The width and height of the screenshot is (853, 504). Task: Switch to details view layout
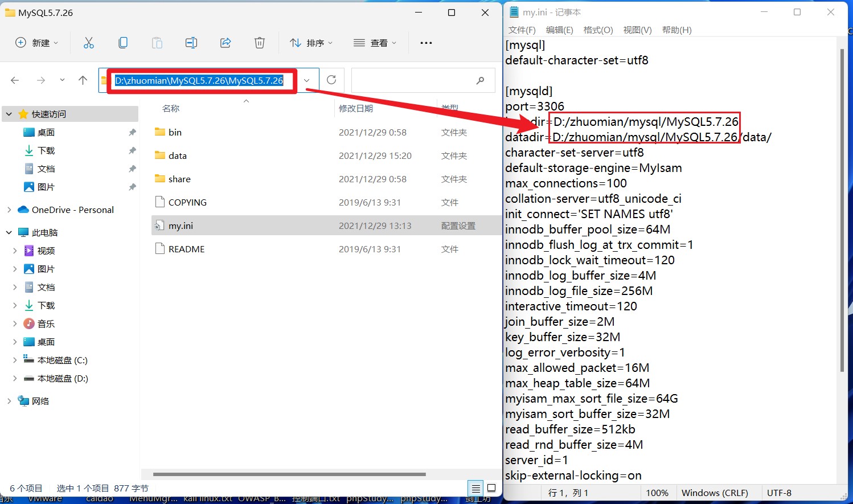click(x=475, y=488)
